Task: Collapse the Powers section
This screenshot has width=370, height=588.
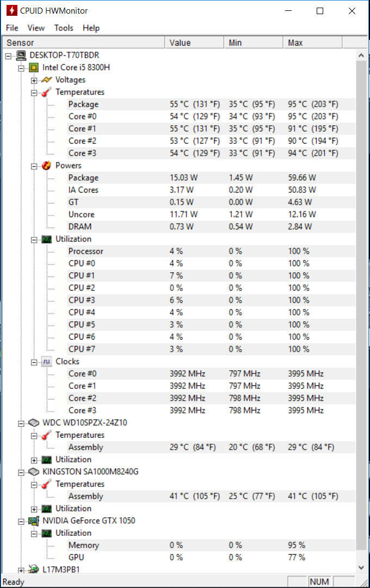Action: tap(34, 166)
